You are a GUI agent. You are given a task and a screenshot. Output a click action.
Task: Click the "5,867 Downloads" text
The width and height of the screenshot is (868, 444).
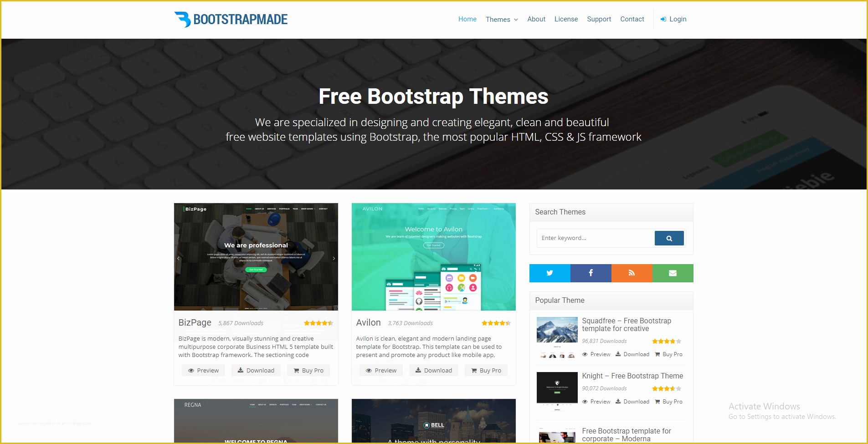click(241, 323)
